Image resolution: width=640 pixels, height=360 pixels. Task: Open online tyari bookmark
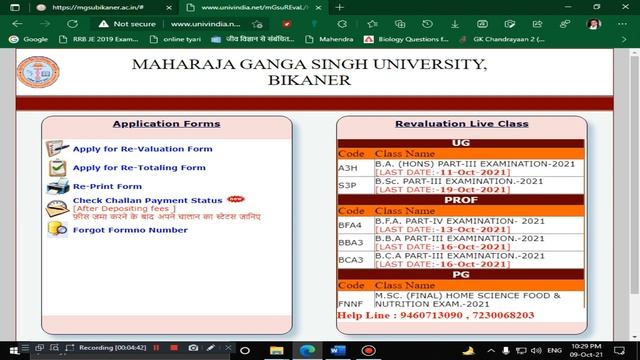tap(176, 39)
